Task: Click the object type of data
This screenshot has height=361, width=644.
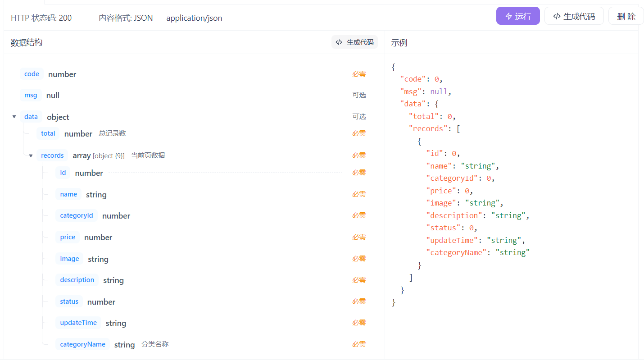Action: tap(58, 117)
